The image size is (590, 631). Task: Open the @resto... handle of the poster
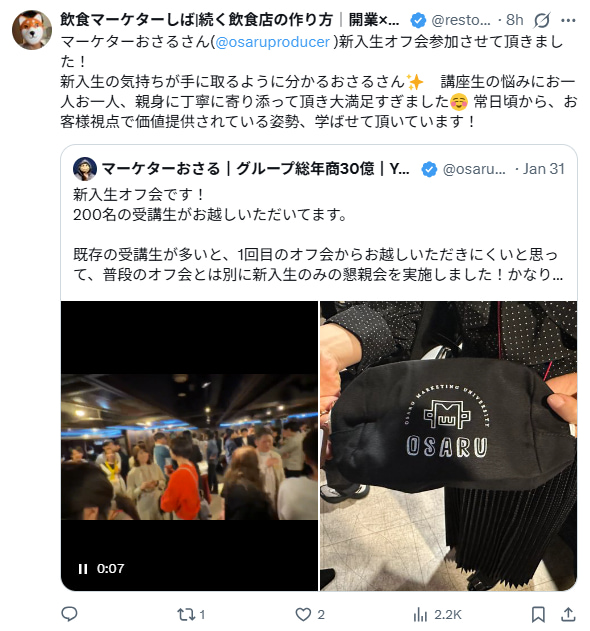(x=461, y=20)
